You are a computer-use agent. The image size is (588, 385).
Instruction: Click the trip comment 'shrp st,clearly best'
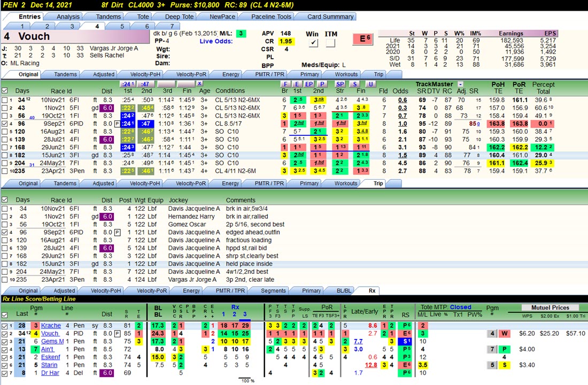tap(252, 256)
